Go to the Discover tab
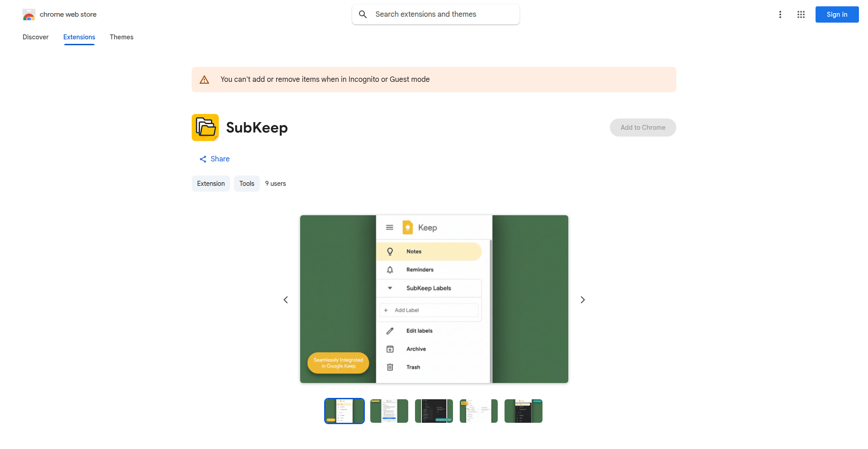 tap(36, 37)
